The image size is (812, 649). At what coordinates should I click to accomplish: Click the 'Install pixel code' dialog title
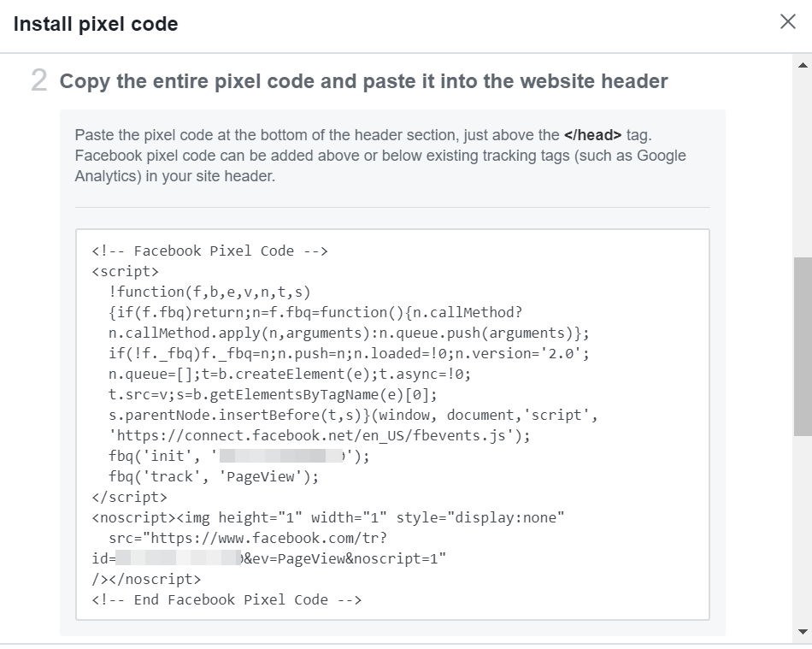tap(96, 24)
